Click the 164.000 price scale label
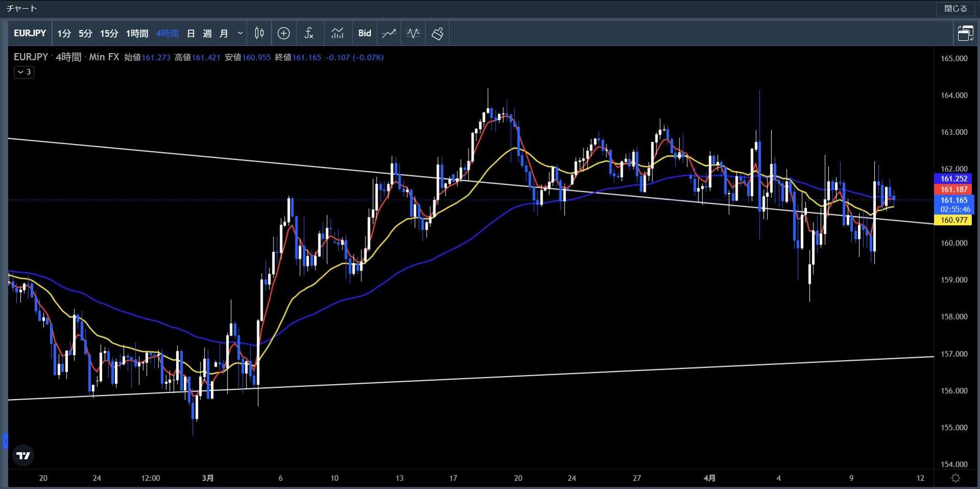Viewport: 980px width, 489px height. coord(953,95)
